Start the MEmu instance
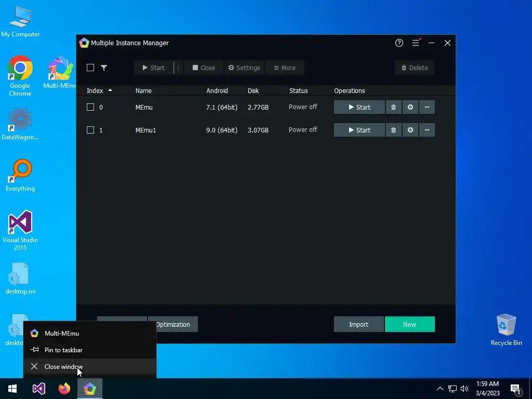This screenshot has width=532, height=399. tap(360, 107)
